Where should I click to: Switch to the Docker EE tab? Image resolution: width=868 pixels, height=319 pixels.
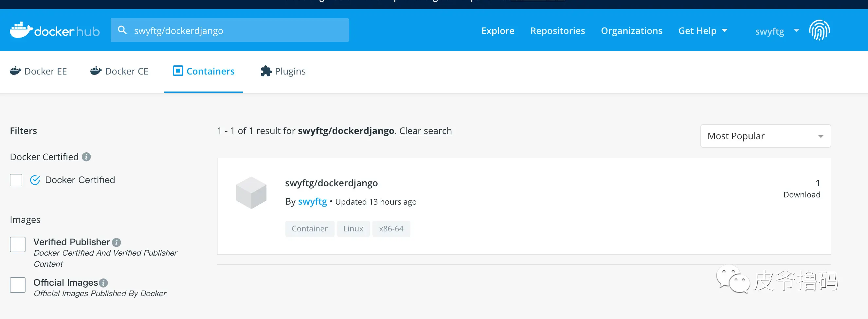pyautogui.click(x=38, y=71)
